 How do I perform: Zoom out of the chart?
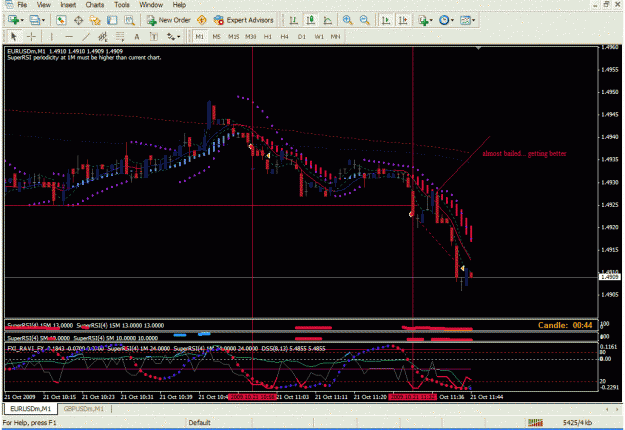pos(364,20)
